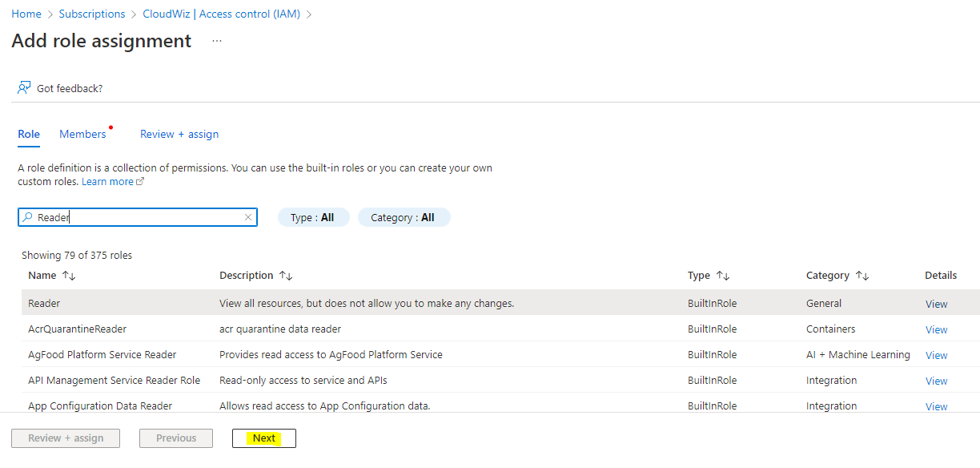Open the Learn more link
This screenshot has width=980, height=468.
[108, 182]
